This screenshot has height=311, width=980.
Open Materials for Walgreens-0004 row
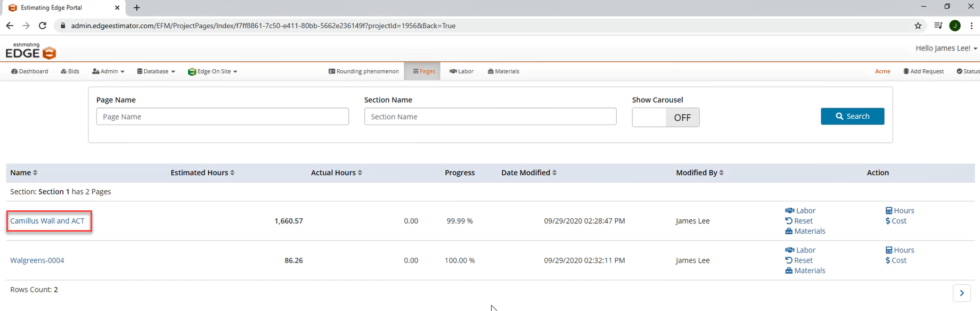click(805, 271)
